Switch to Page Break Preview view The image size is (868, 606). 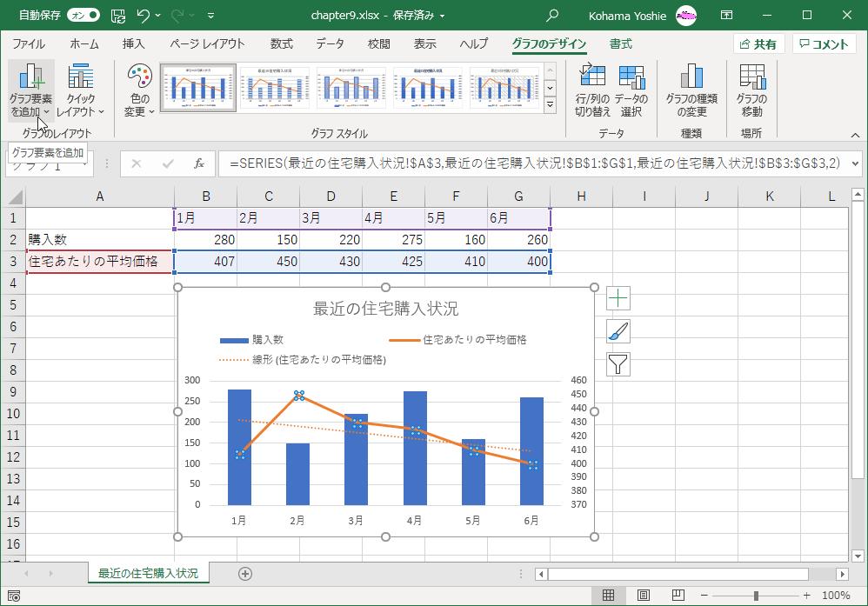coord(678,596)
